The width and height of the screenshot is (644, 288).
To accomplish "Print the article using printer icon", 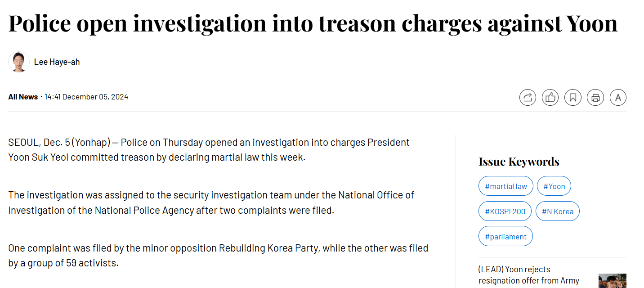I will [x=595, y=97].
